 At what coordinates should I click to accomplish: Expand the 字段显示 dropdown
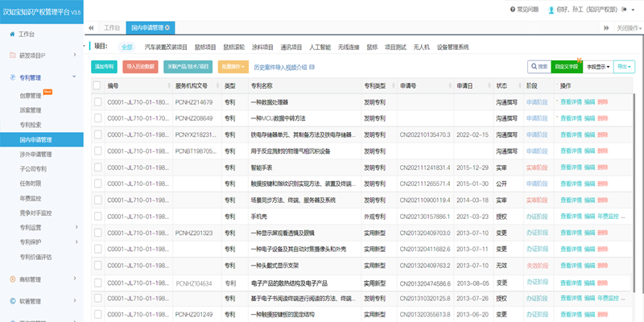(x=597, y=67)
